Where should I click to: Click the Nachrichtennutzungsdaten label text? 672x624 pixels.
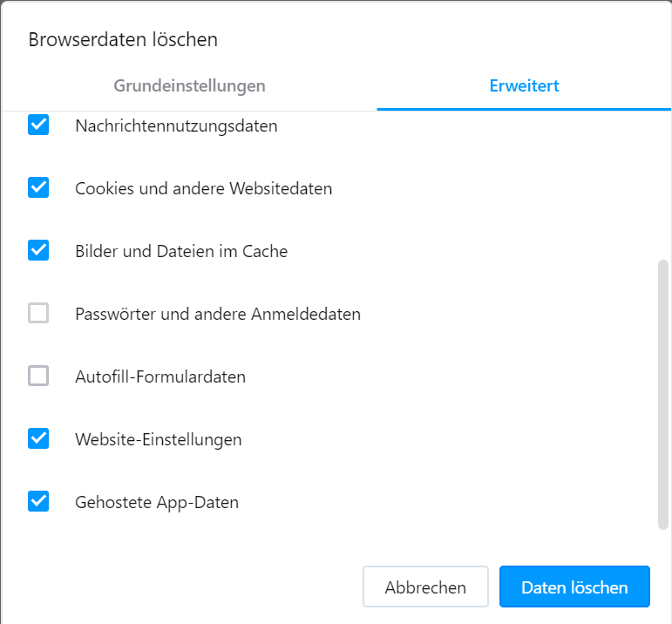pyautogui.click(x=176, y=125)
